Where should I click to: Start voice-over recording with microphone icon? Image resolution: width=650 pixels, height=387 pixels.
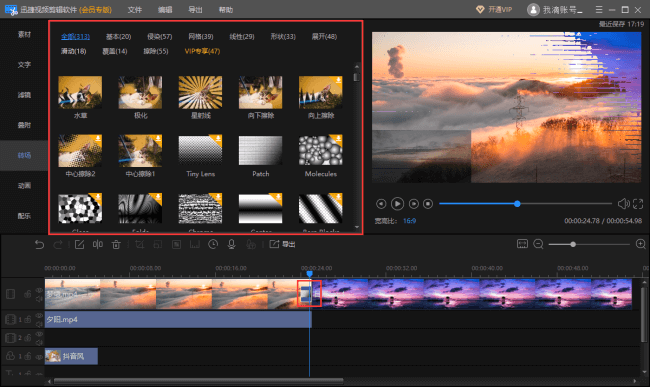[232, 244]
